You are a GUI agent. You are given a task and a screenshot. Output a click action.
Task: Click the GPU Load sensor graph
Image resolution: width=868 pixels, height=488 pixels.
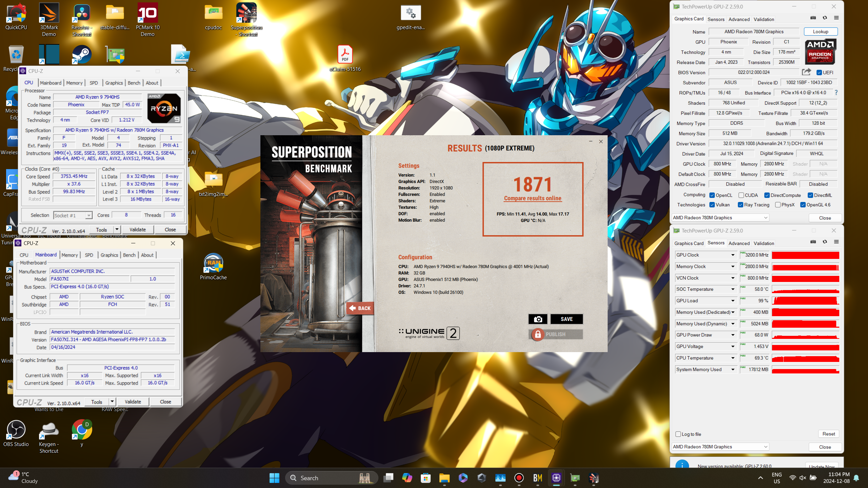point(805,301)
